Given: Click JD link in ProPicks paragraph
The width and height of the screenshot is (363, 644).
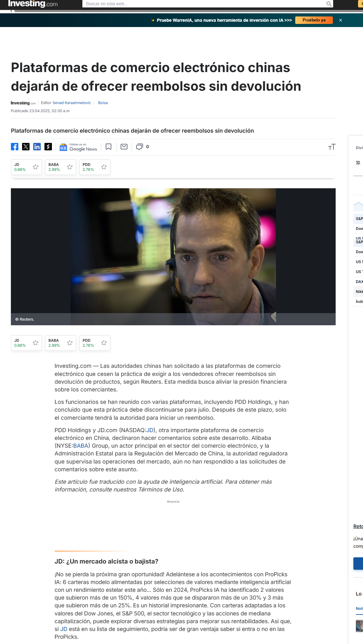Looking at the screenshot, I should click(64, 629).
